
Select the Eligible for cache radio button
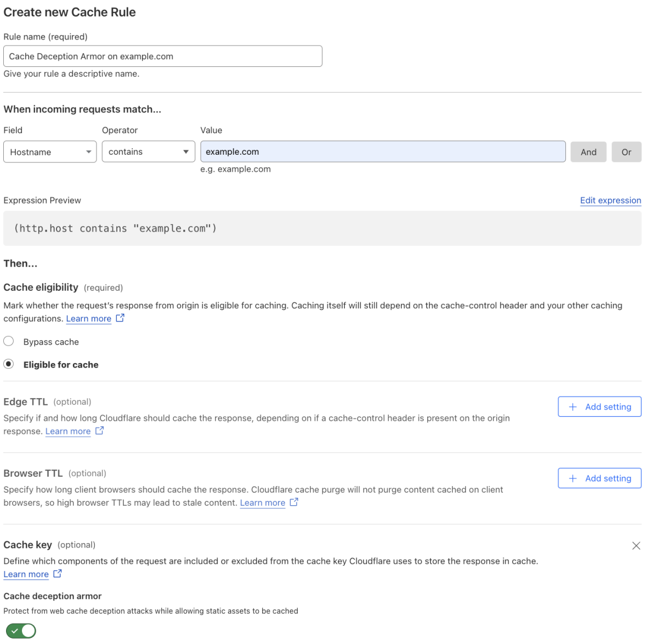tap(8, 364)
